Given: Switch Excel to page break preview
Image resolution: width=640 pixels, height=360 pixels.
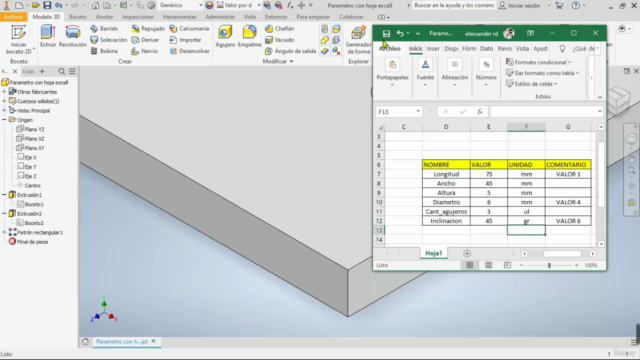Looking at the screenshot, I should tap(507, 265).
